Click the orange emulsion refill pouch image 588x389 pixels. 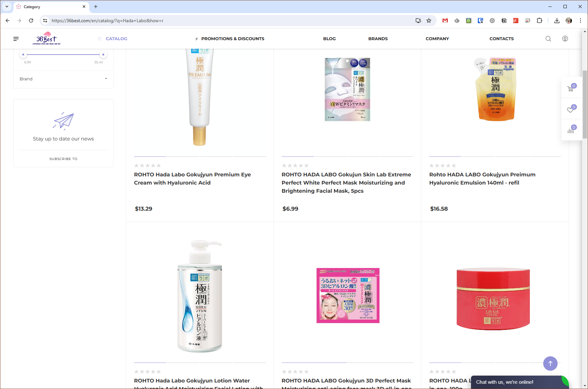[x=495, y=89]
